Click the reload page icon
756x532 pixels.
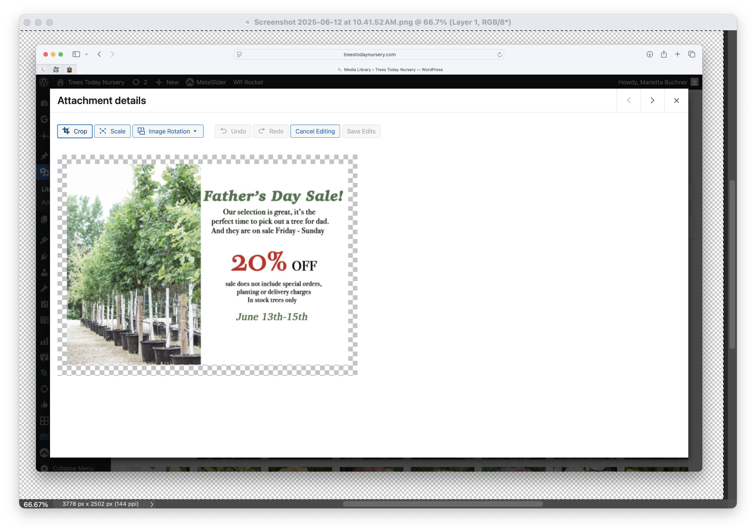(x=499, y=54)
